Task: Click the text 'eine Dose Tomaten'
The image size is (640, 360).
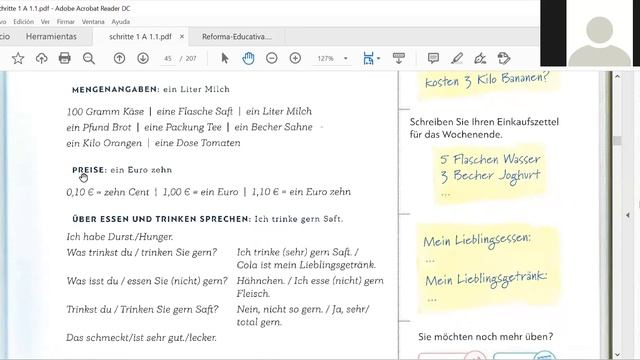Action: [198, 143]
